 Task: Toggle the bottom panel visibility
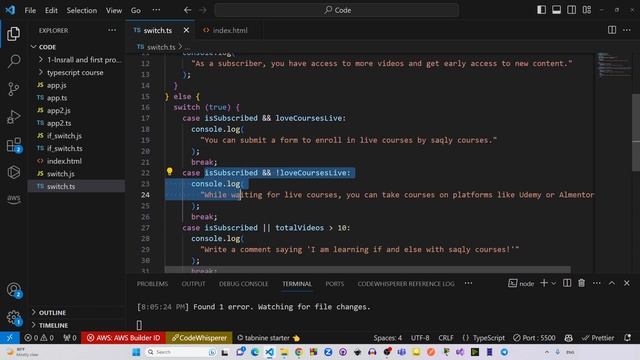pos(556,10)
